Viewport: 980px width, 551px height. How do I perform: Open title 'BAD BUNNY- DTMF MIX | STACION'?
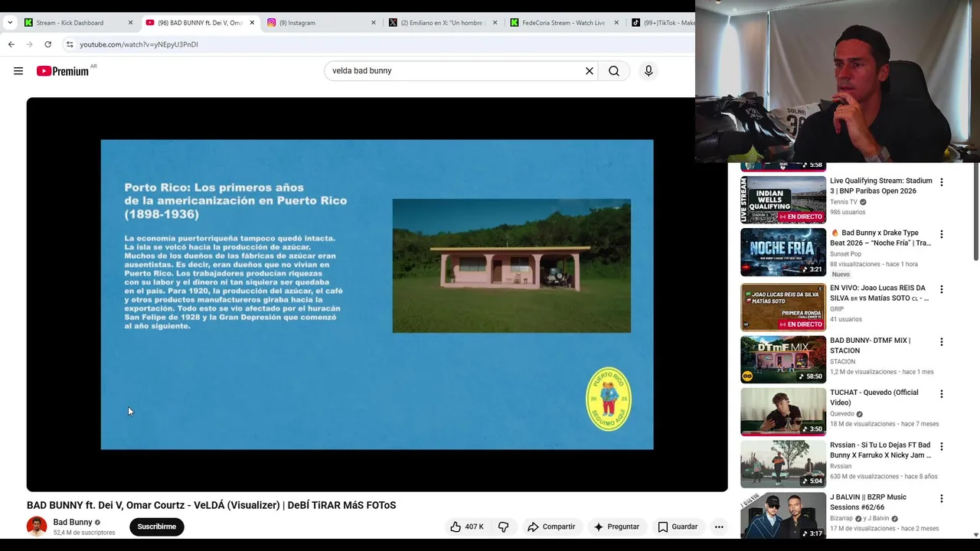[x=871, y=346]
